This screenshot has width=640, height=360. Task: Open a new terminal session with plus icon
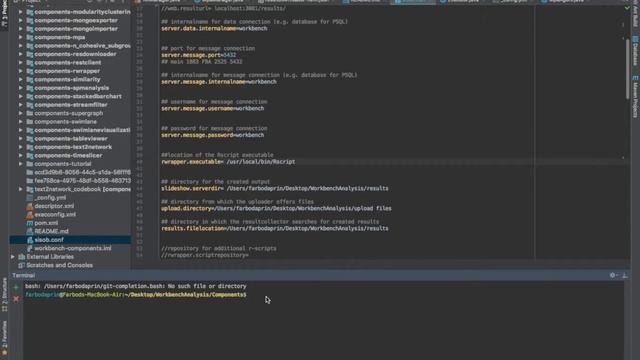16,287
